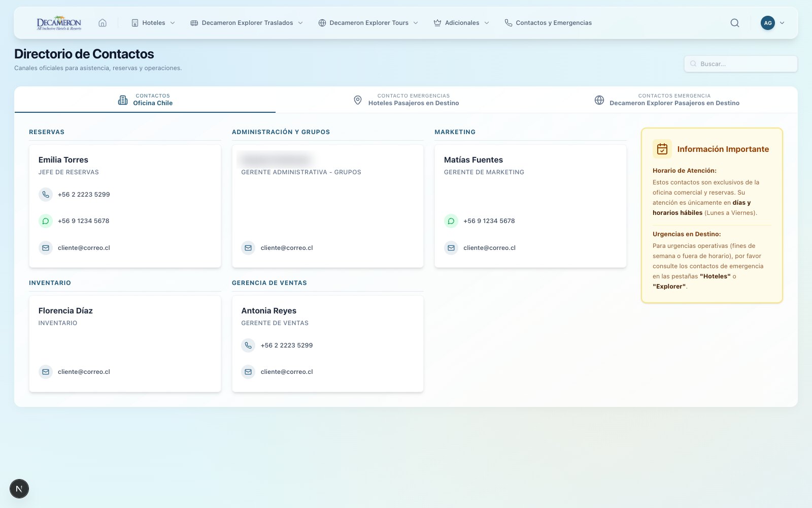This screenshot has height=508, width=812.
Task: Select the Oficina Chile tab
Action: pos(145,100)
